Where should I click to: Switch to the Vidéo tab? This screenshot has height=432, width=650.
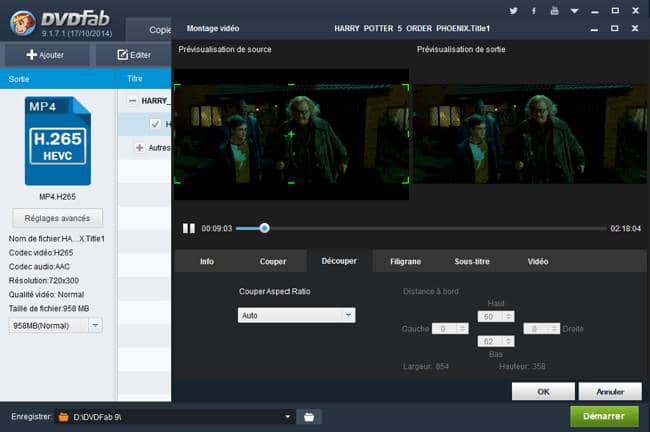coord(538,261)
